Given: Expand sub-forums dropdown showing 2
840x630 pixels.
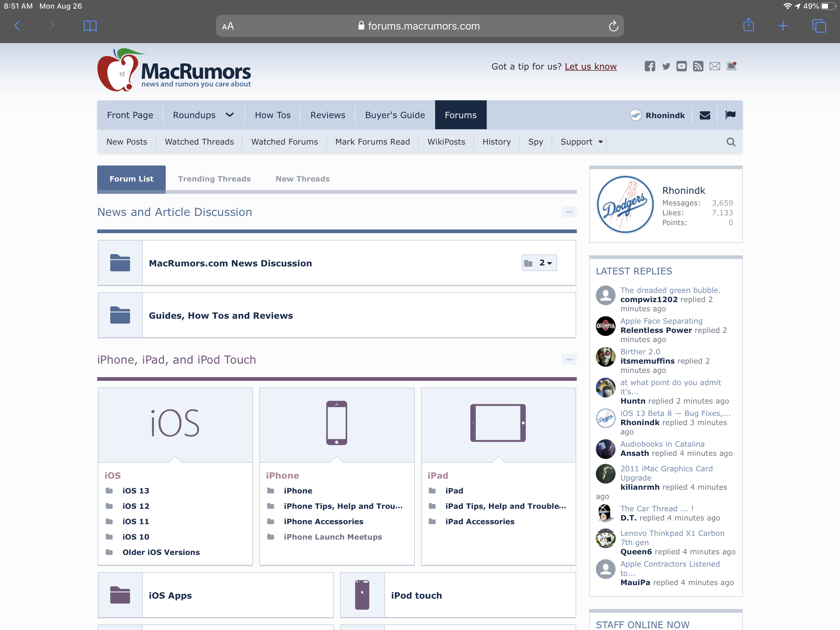Looking at the screenshot, I should 540,263.
